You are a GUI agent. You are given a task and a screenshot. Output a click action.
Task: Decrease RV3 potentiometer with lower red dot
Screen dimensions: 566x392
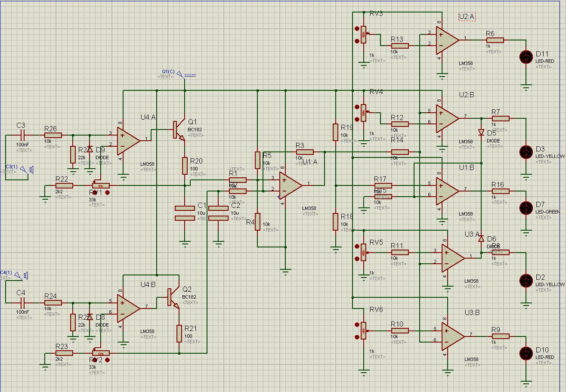click(x=356, y=41)
